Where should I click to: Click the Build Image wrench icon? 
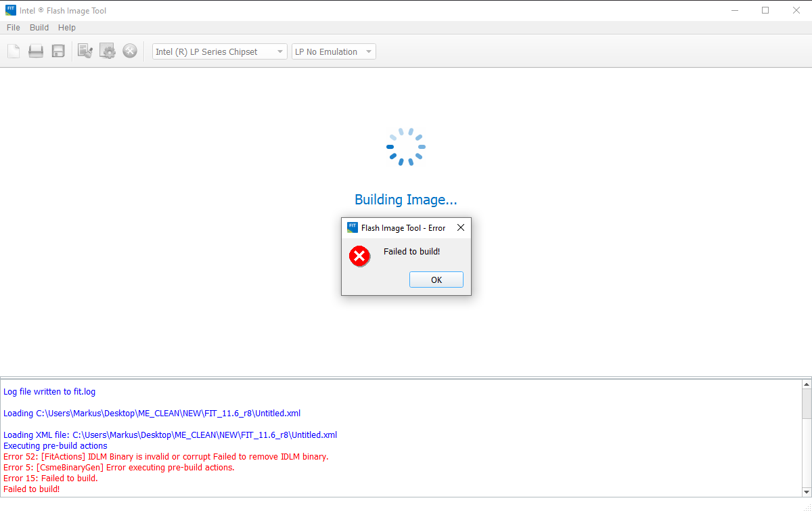click(x=130, y=51)
